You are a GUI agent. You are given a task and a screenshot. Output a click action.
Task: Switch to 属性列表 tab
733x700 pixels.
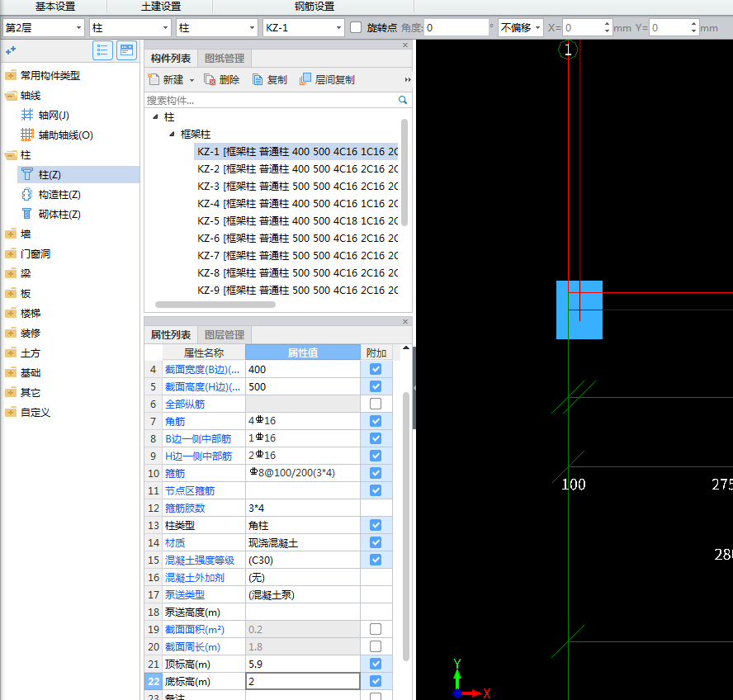pyautogui.click(x=171, y=335)
